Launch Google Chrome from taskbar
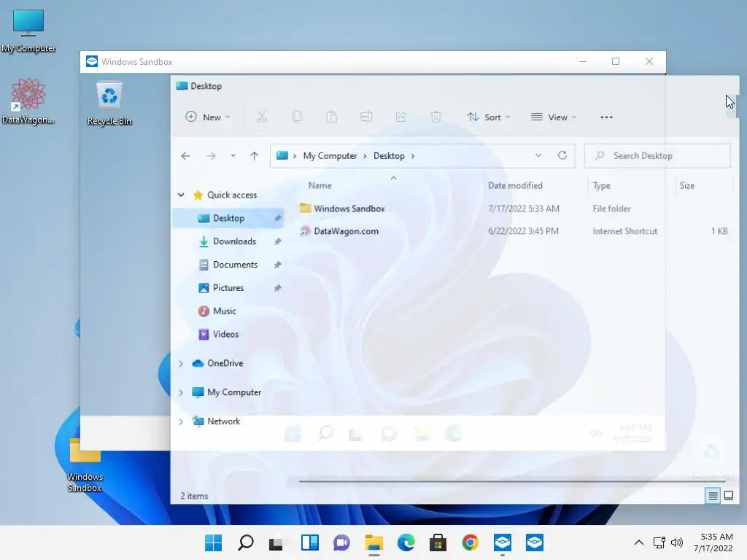The width and height of the screenshot is (747, 560). tap(471, 542)
